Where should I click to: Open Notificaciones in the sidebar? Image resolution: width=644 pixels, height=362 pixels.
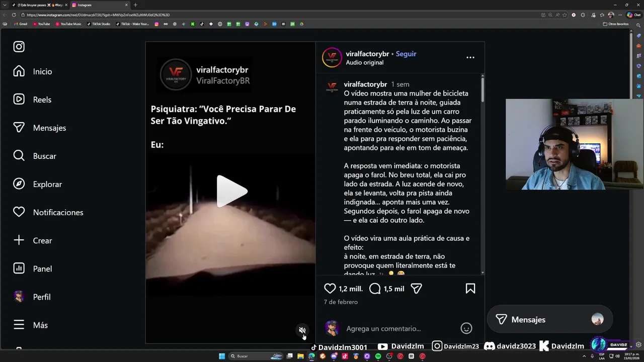48,212
